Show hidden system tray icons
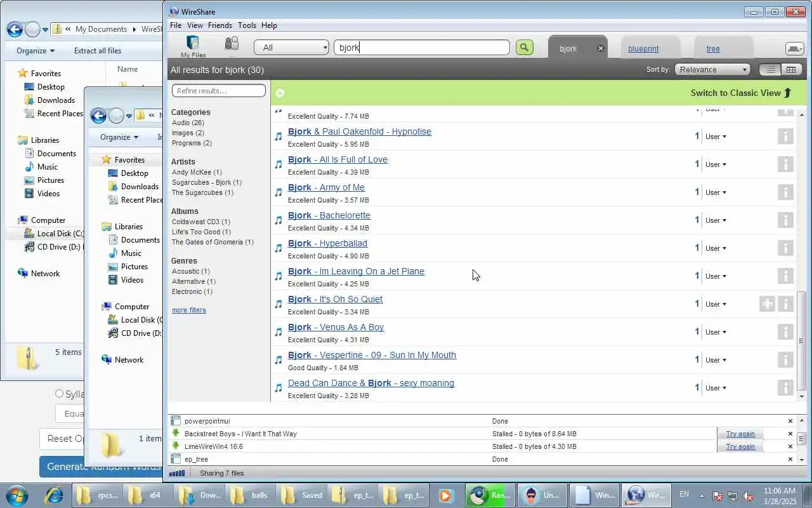This screenshot has width=812, height=508. click(702, 495)
